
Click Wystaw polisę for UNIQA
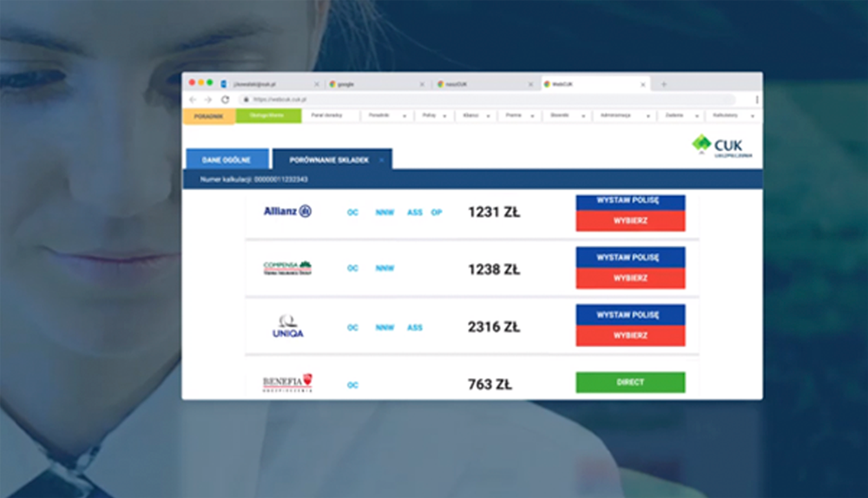coord(630,315)
